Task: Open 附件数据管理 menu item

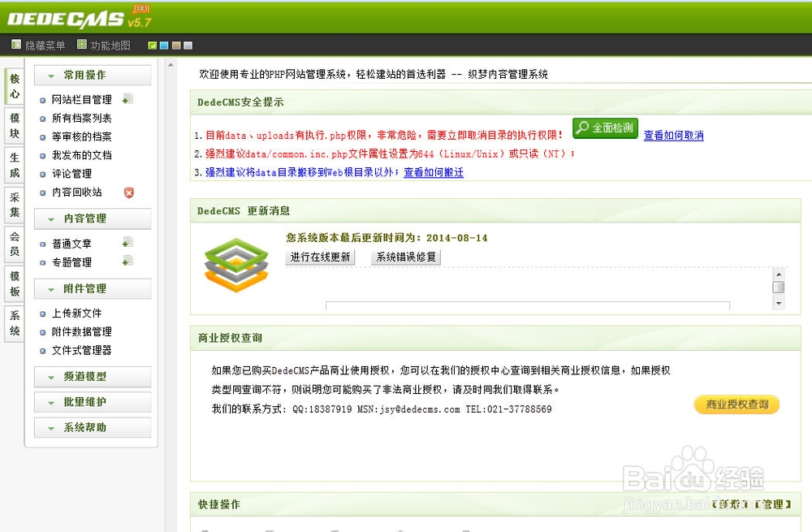Action: (x=82, y=331)
